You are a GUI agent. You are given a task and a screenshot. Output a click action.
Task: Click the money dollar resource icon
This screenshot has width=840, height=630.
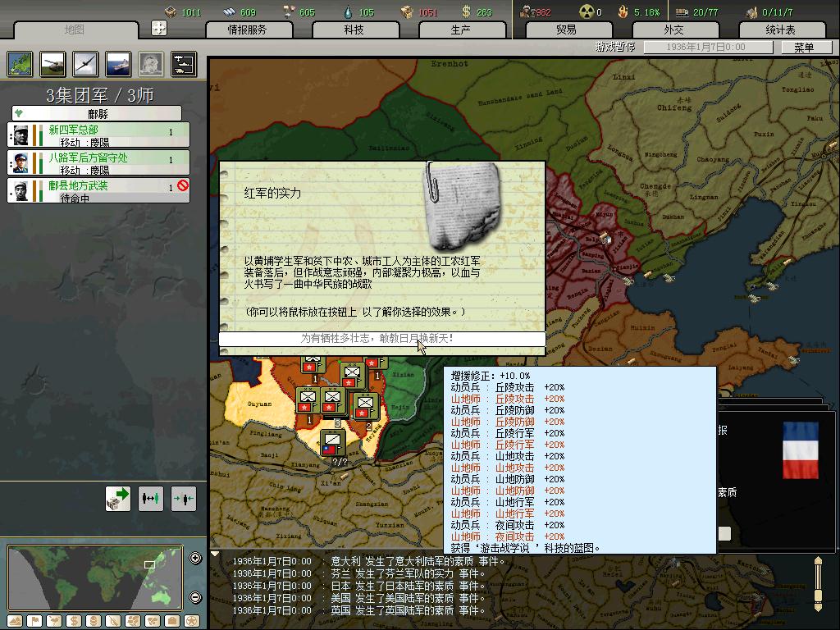tap(466, 11)
